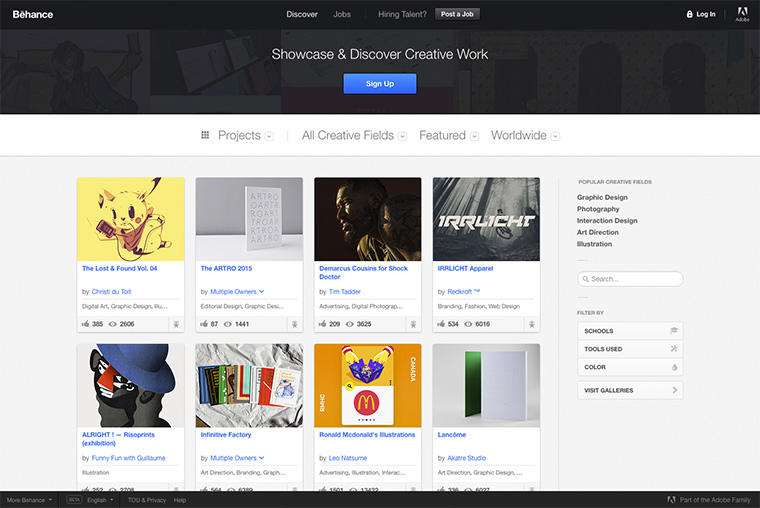
Task: Select Illustration creative field
Action: click(594, 244)
